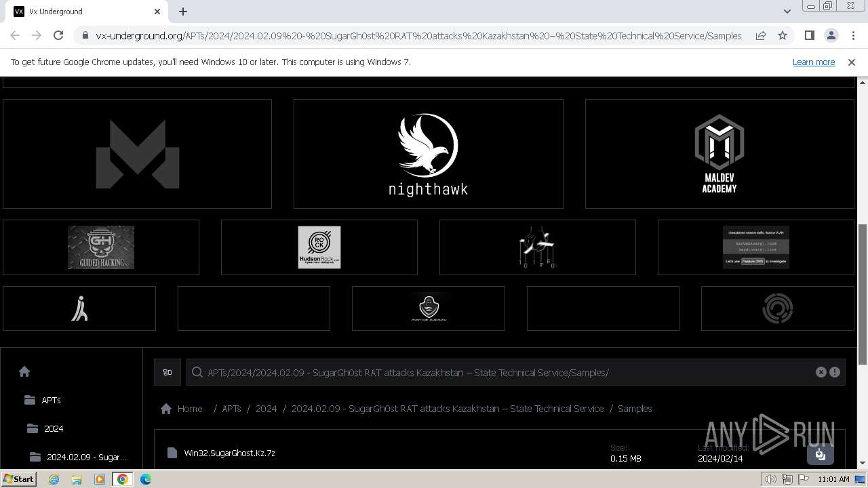Image resolution: width=868 pixels, height=488 pixels.
Task: Go back to previous page
Action: click(x=15, y=35)
